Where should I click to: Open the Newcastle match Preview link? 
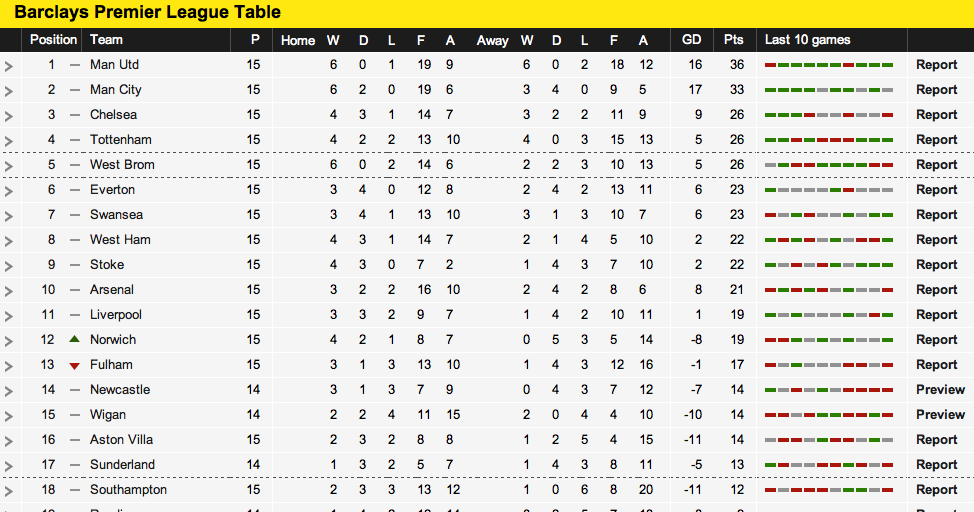click(940, 390)
